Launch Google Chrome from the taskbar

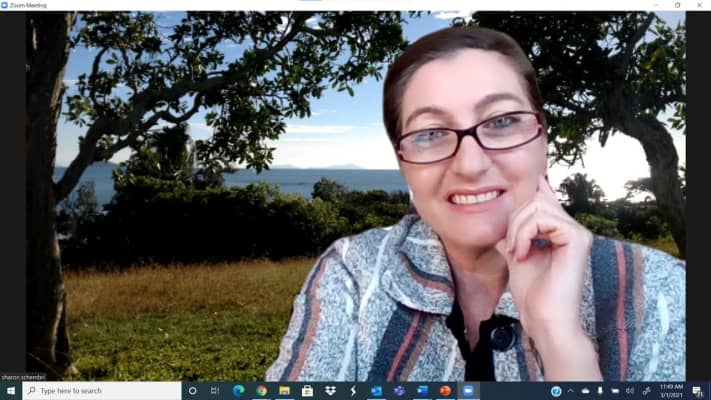click(x=261, y=391)
